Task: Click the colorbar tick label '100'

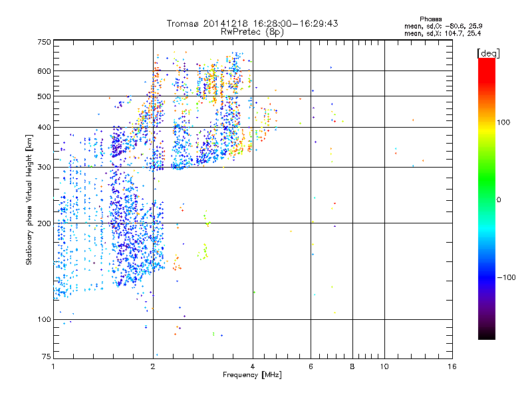Action: point(503,122)
